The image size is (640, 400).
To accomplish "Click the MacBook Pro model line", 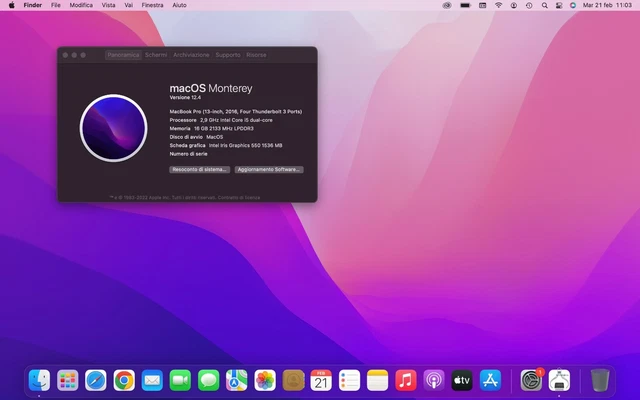I will (236, 111).
